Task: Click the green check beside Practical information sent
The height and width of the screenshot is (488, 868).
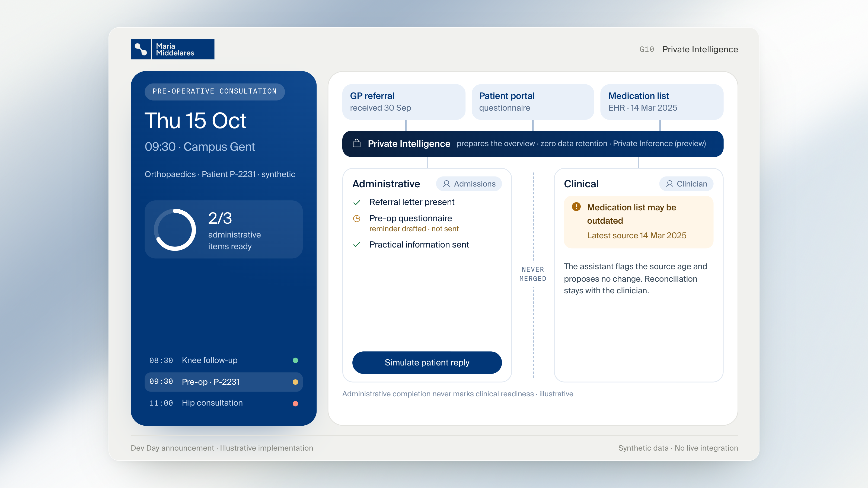Action: click(x=357, y=245)
